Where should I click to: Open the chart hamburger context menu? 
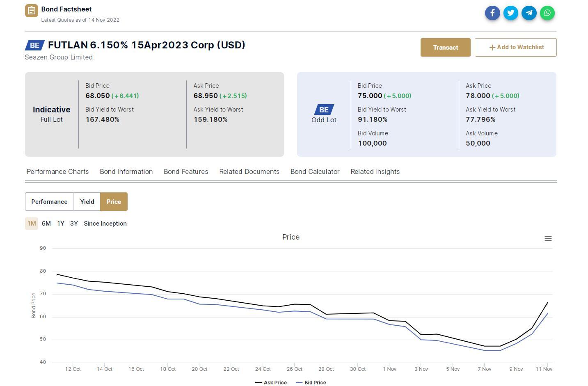(x=548, y=239)
